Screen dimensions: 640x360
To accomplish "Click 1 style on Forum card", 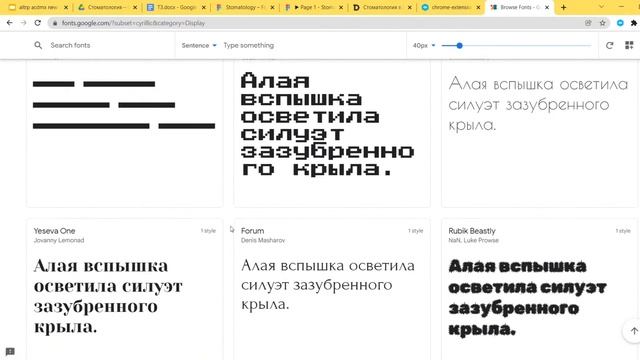I will pos(416,231).
